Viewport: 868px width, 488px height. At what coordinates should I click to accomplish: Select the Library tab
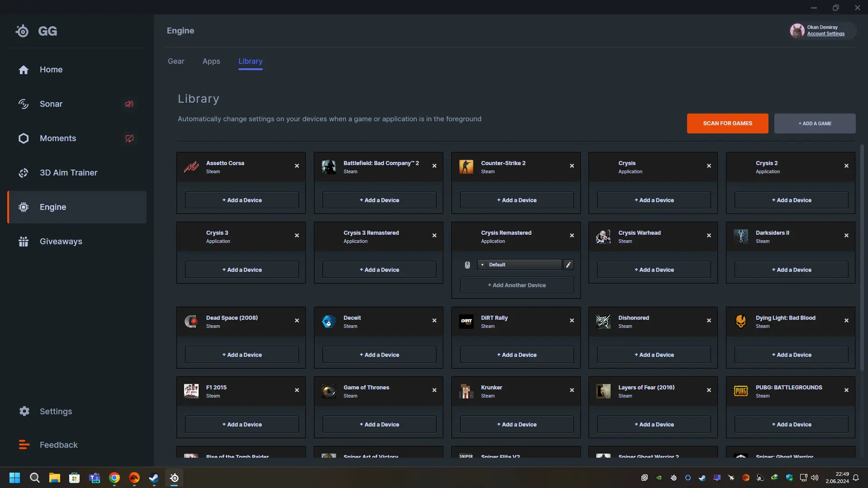tap(250, 62)
